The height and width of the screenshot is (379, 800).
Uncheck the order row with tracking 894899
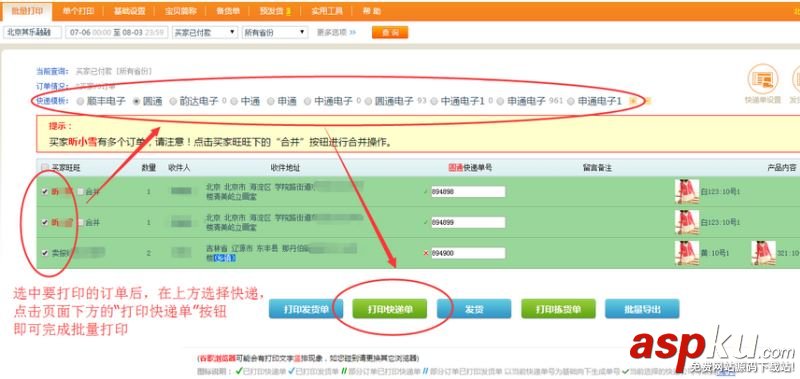pos(45,222)
